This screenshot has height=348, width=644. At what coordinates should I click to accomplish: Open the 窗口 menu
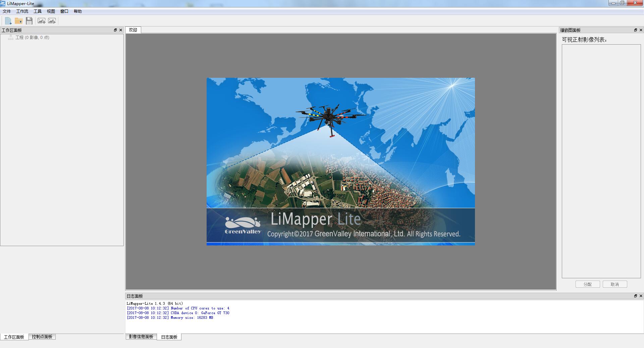tap(64, 11)
